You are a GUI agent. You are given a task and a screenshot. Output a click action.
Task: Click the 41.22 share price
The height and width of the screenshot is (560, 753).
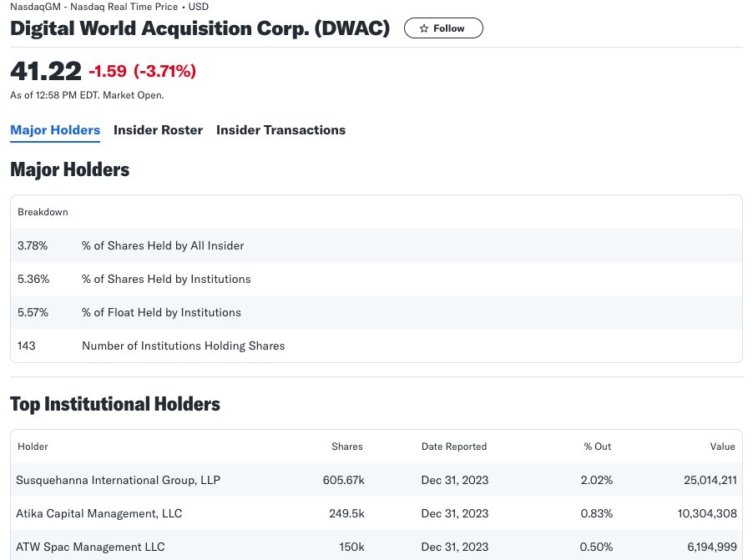(46, 71)
